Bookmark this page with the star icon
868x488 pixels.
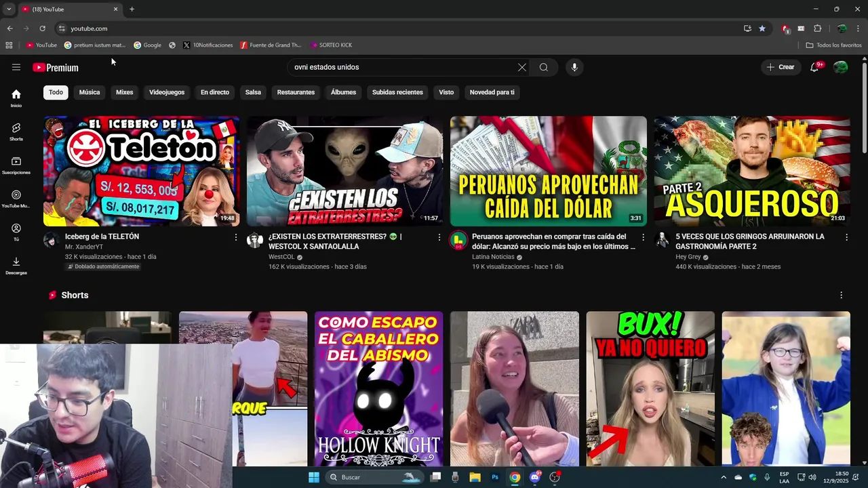(762, 28)
